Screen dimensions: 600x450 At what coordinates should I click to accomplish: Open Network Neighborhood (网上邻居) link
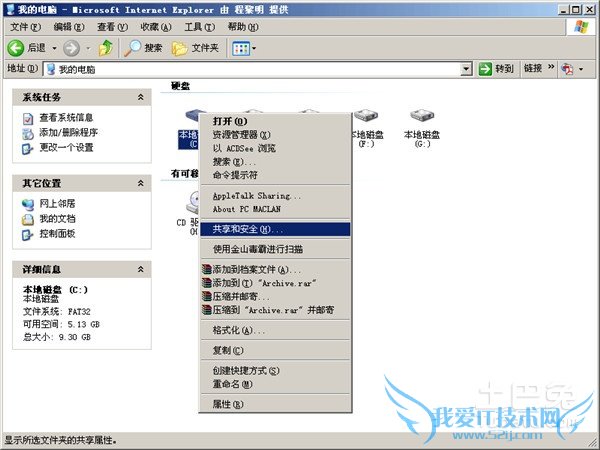[57, 204]
